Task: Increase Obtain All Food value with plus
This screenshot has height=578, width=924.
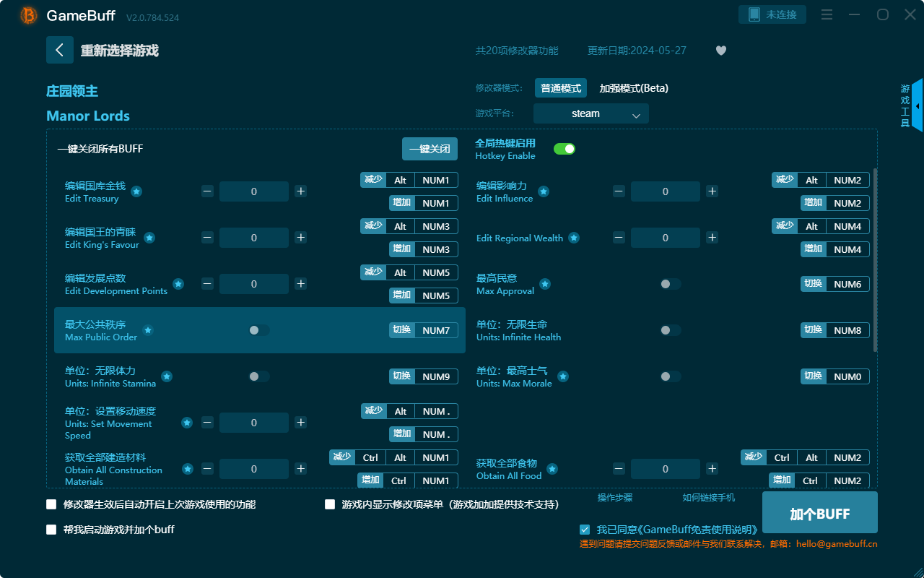Action: (712, 469)
